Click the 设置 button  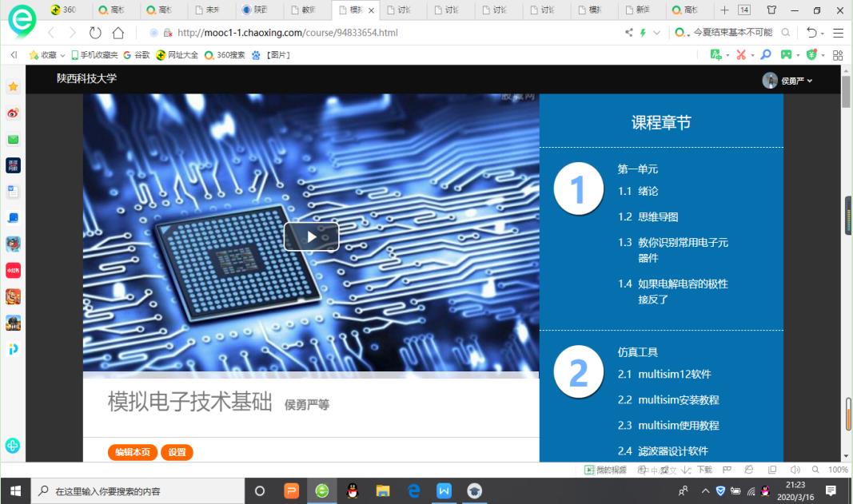[x=177, y=452]
